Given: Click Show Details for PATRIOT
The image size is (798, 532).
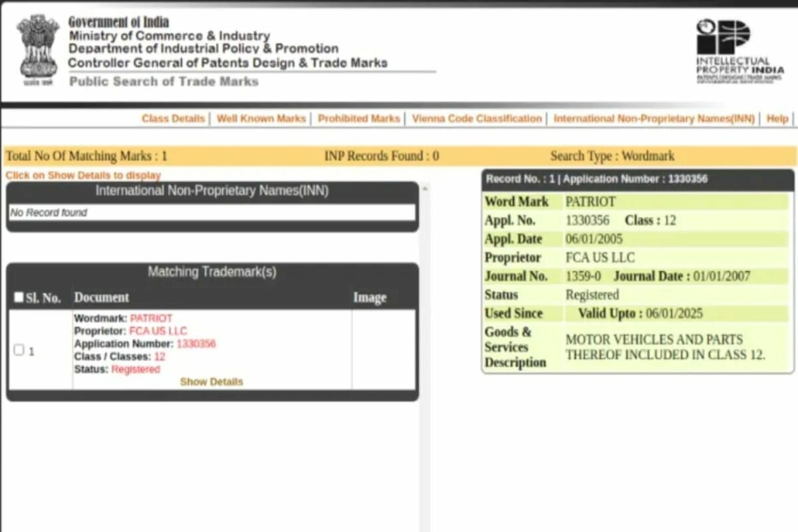Looking at the screenshot, I should tap(211, 382).
